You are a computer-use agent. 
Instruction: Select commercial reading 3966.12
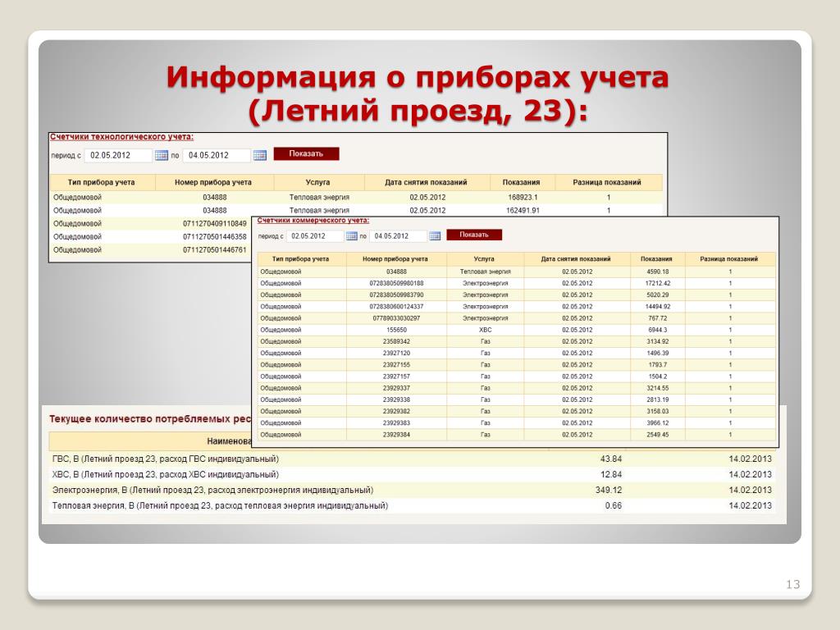click(658, 423)
